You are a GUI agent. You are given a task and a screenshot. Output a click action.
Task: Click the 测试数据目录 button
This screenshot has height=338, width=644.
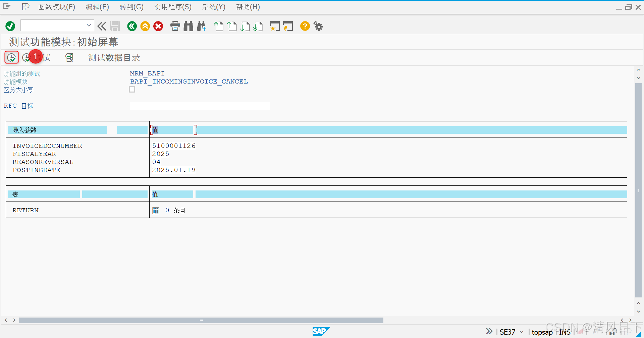[x=113, y=57]
